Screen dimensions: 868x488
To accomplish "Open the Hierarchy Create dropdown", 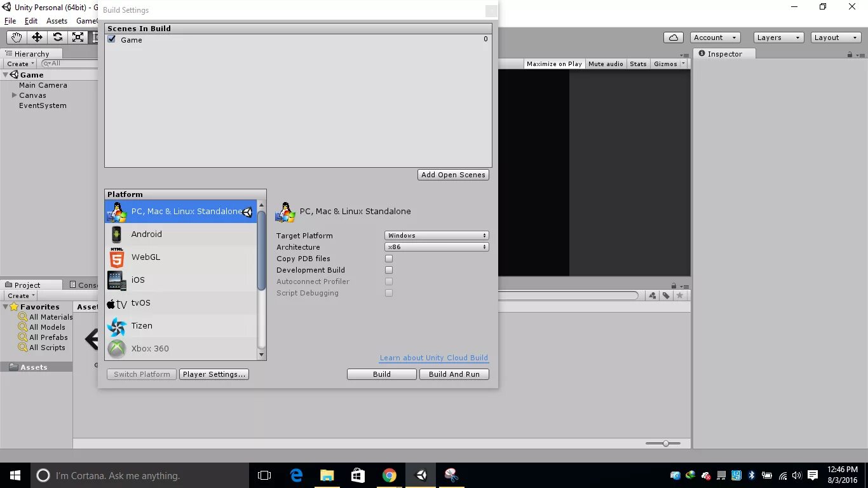I will [x=20, y=64].
